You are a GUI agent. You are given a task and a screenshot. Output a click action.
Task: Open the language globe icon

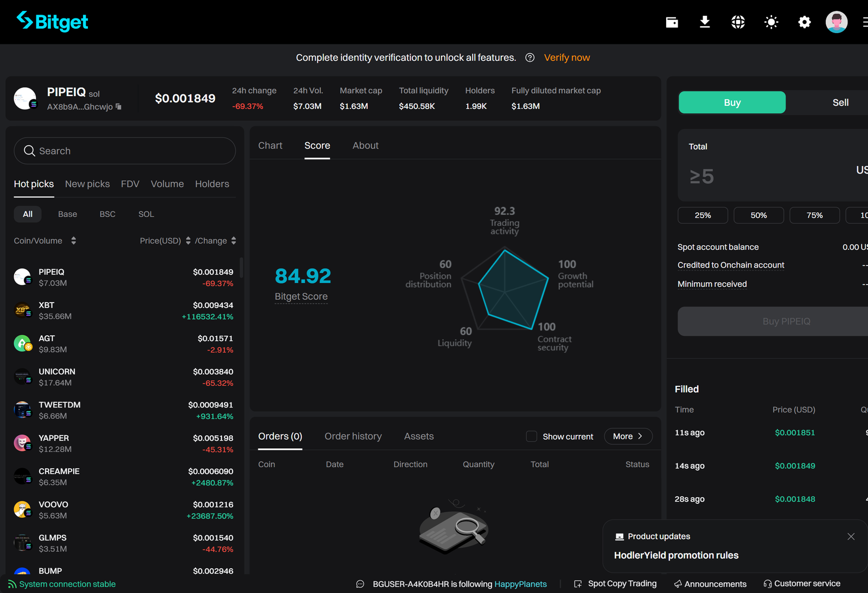[737, 22]
